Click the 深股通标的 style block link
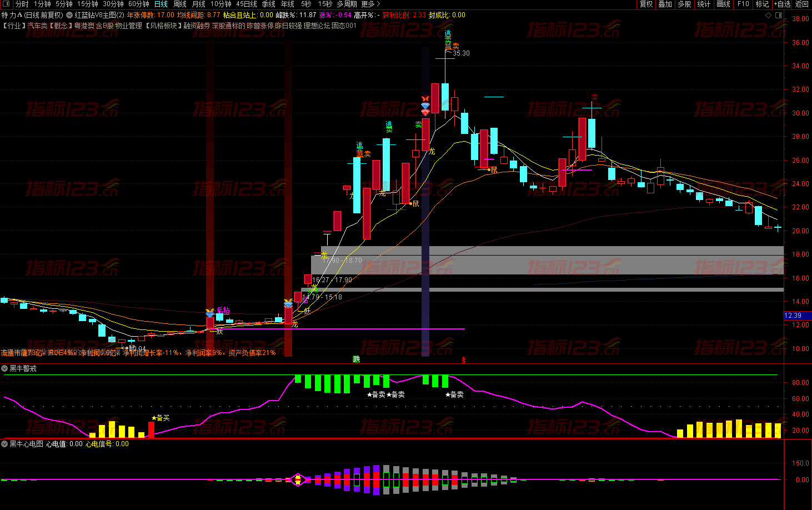The width and height of the screenshot is (812, 510). pyautogui.click(x=229, y=26)
